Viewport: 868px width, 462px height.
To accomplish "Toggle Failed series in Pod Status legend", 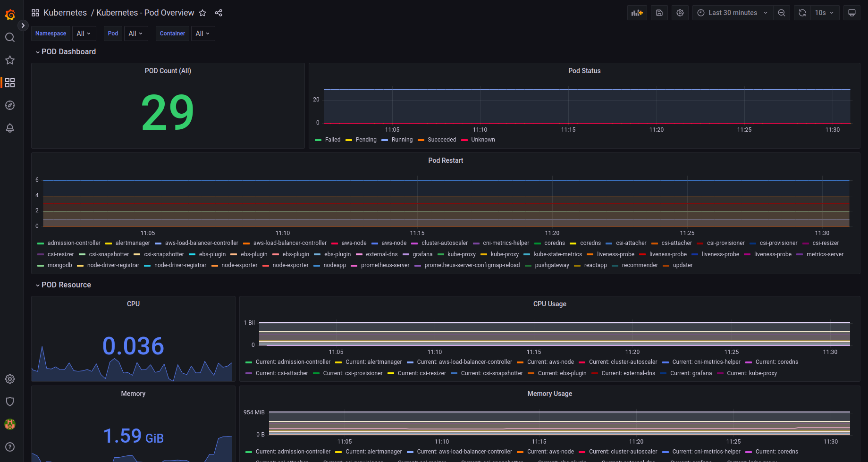I will [332, 140].
